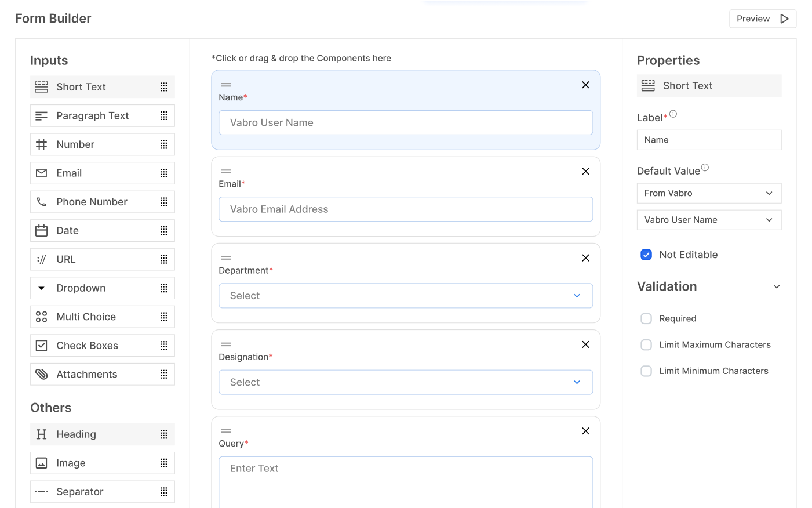Open the Designation Select dropdown

[x=405, y=382]
